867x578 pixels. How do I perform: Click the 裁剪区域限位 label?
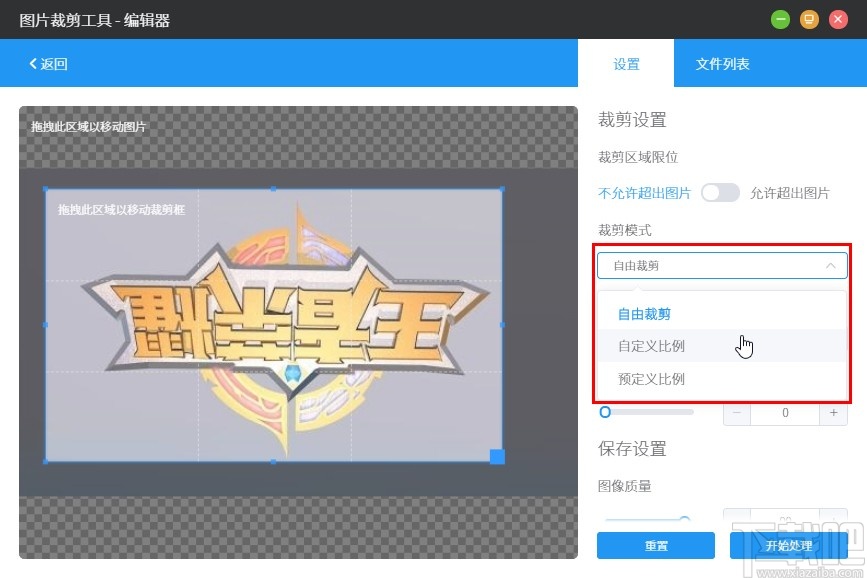tap(638, 157)
